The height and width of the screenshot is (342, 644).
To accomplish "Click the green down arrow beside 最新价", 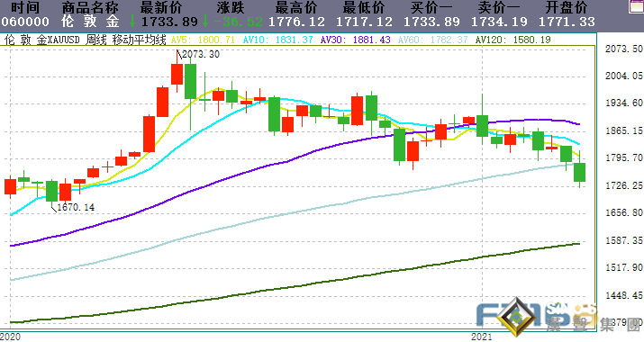I will [132, 22].
